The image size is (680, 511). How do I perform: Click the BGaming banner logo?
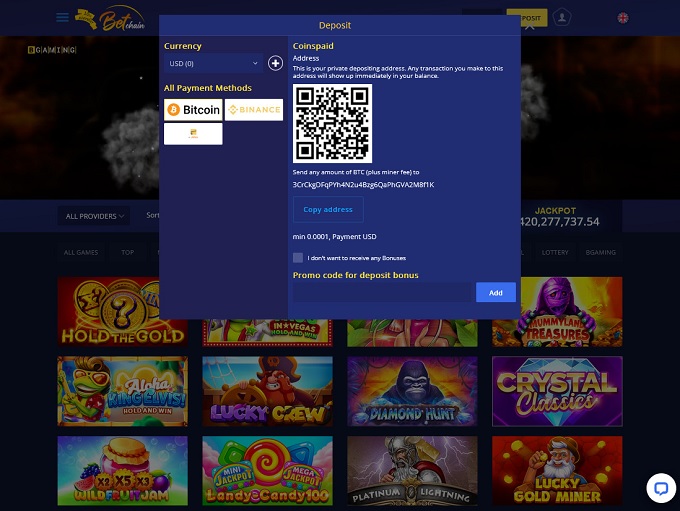pos(52,50)
